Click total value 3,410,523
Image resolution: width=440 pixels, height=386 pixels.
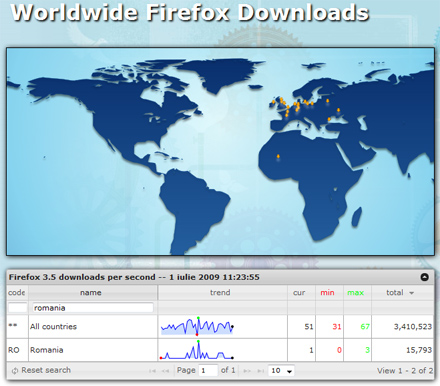(x=413, y=327)
